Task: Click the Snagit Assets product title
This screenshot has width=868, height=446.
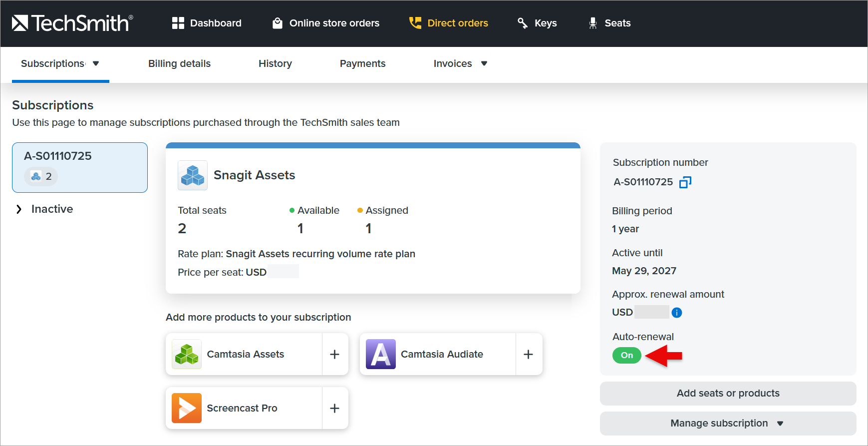Action: pos(255,175)
